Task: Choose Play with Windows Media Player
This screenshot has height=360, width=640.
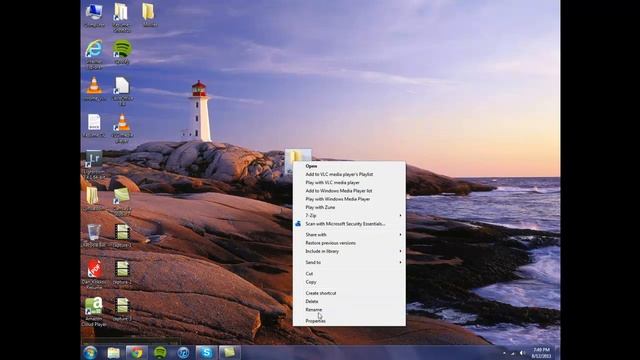Action: coord(349,199)
